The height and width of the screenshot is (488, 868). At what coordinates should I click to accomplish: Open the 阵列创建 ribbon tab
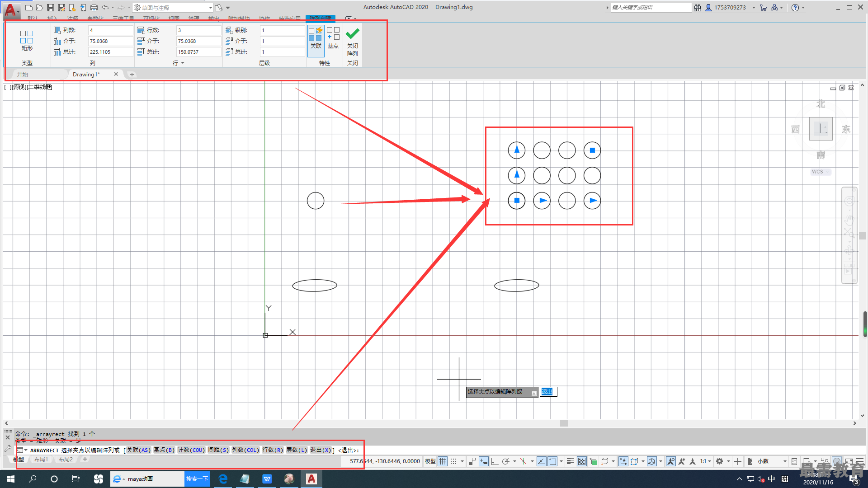pyautogui.click(x=321, y=19)
